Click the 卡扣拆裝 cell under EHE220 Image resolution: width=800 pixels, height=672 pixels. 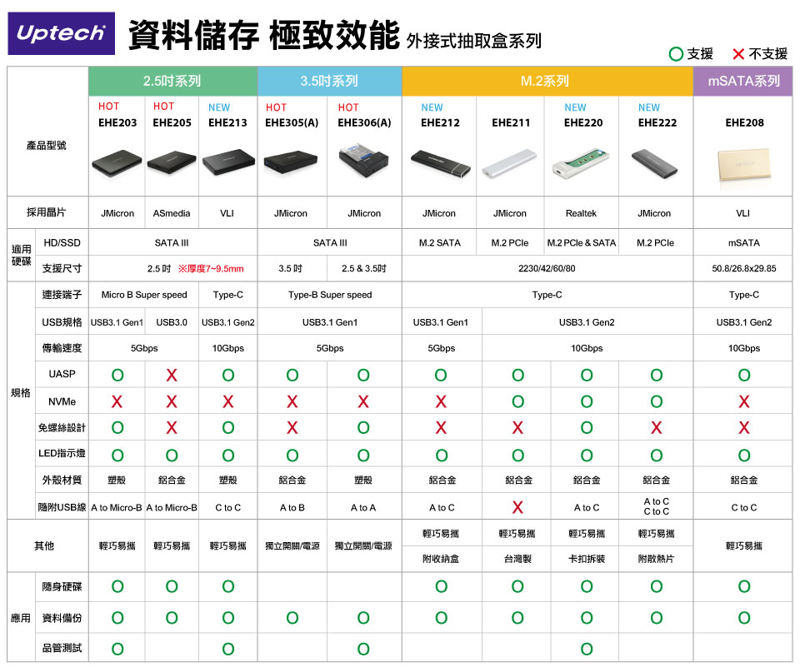point(586,559)
